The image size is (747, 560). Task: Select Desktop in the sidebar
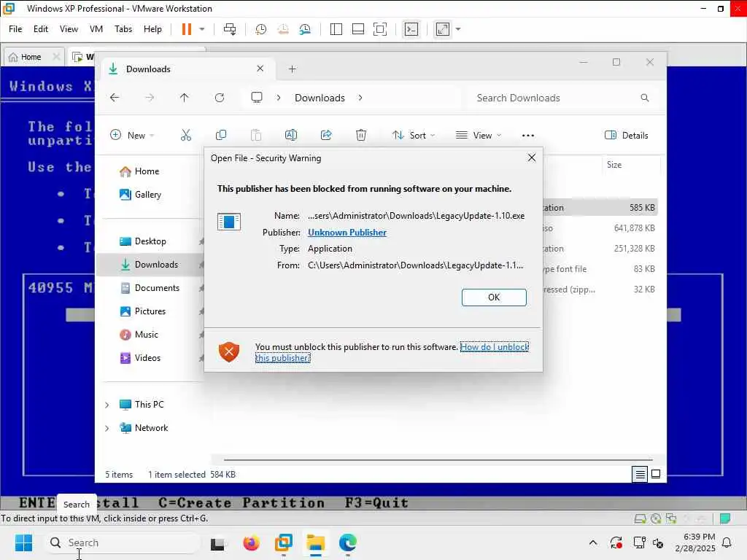pos(150,241)
